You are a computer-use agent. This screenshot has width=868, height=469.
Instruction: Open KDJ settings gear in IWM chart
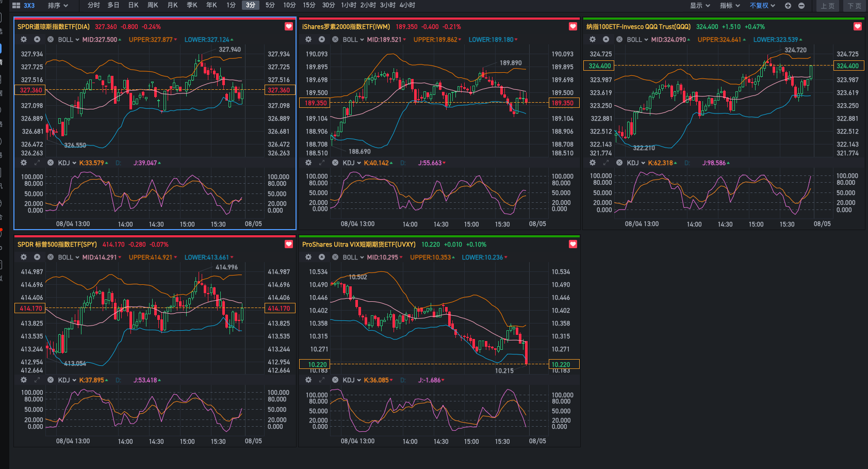[x=308, y=163]
